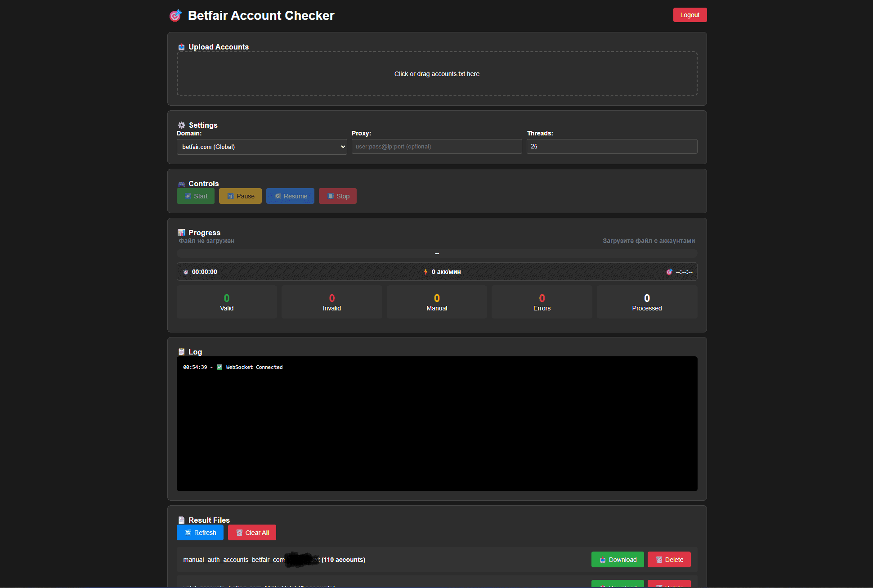
Task: Click the elapsed time 00:00:00
Action: tap(204, 272)
